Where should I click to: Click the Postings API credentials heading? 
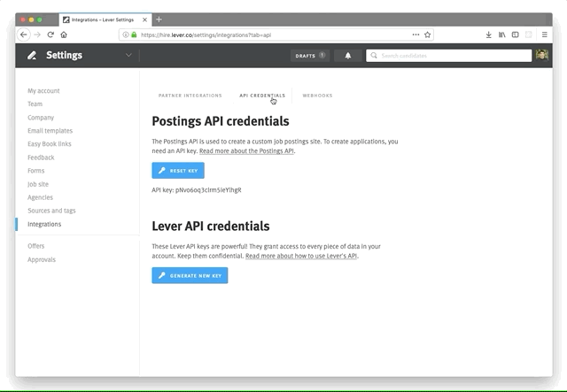point(221,121)
